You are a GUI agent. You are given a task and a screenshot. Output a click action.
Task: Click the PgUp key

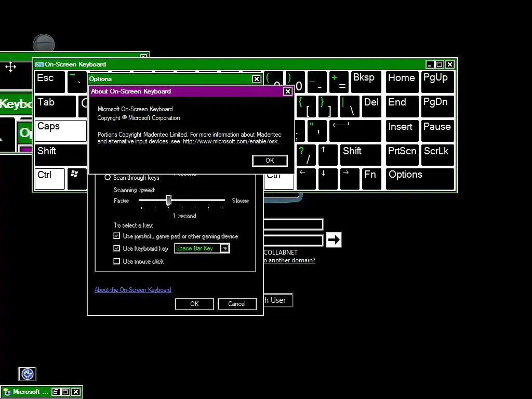(437, 82)
